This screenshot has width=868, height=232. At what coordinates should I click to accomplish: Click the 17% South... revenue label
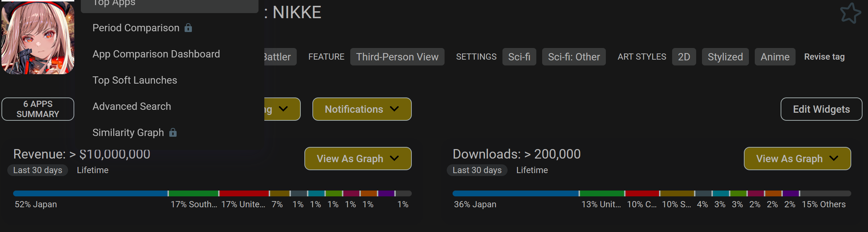pyautogui.click(x=194, y=204)
